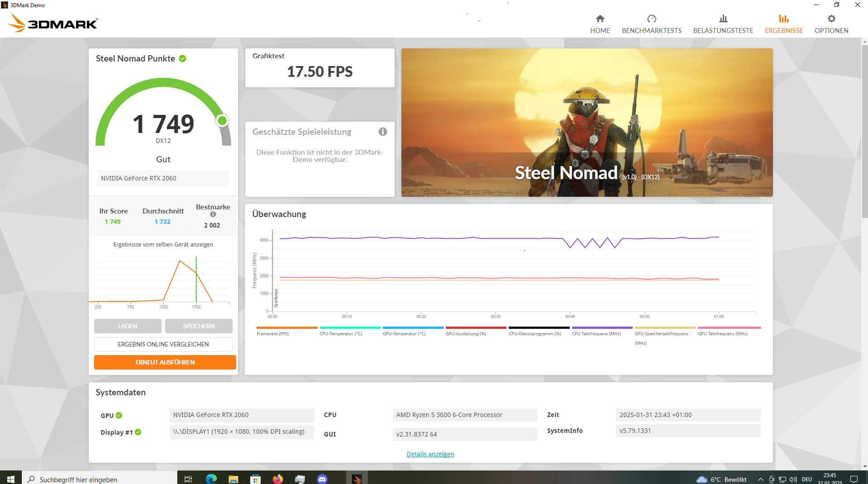
Task: Click the 3DMark logo
Action: click(53, 23)
